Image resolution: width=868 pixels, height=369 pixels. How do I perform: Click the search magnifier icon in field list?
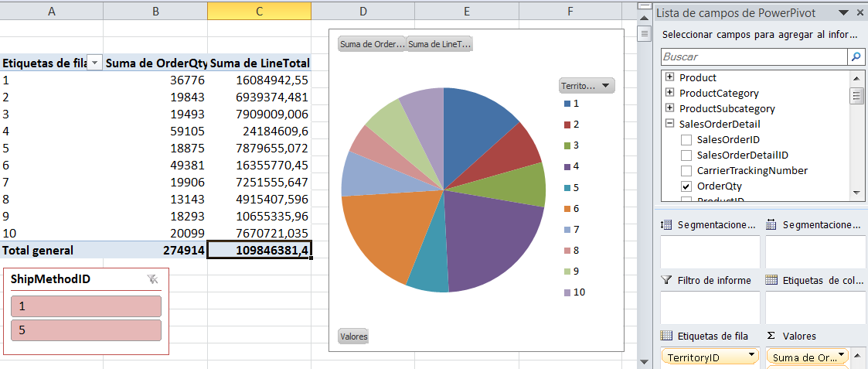[856, 56]
